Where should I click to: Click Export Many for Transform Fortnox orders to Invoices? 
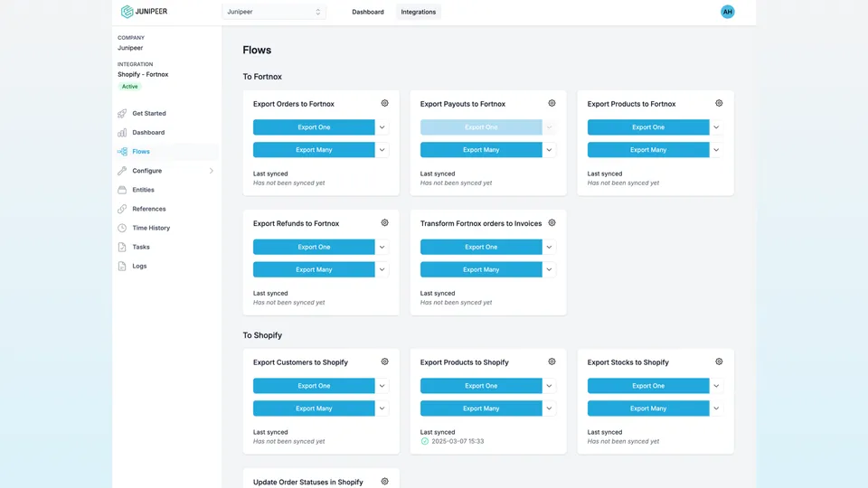(481, 269)
